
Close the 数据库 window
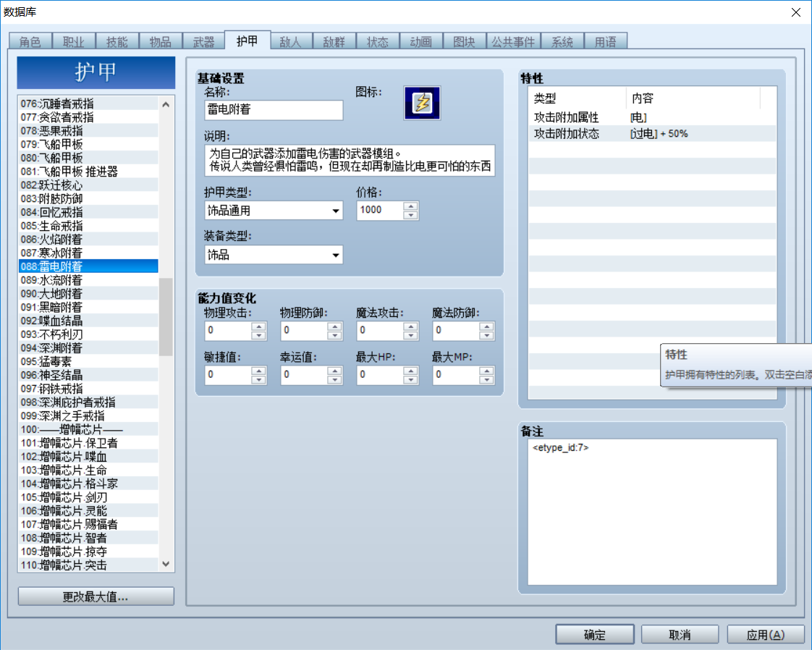pos(795,12)
